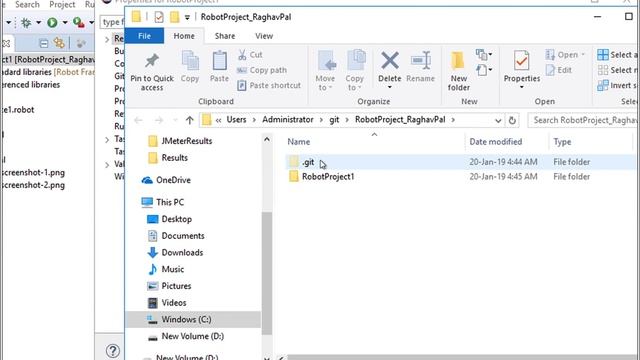
Task: Open the New item dropdown
Action: (484, 54)
